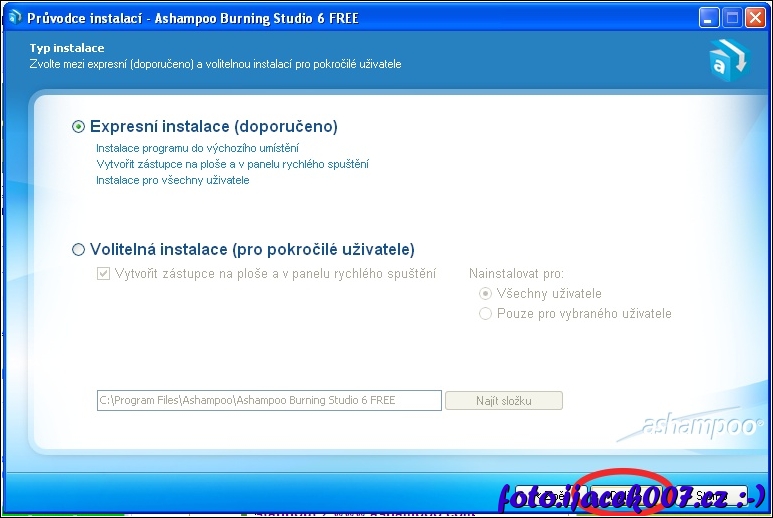773x518 pixels.
Task: Click the installer box icon in the header
Action: click(727, 60)
